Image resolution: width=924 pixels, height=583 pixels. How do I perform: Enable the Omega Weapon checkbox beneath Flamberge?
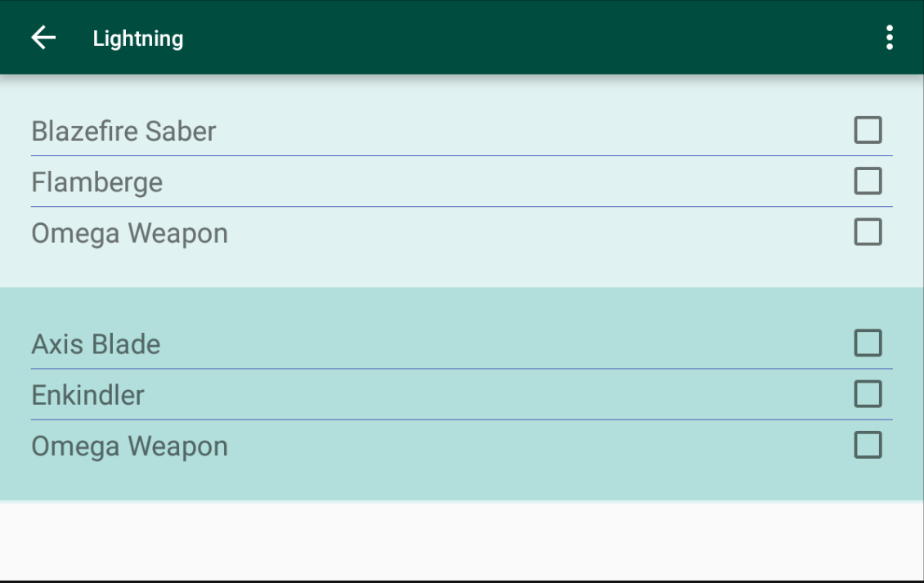(x=868, y=232)
